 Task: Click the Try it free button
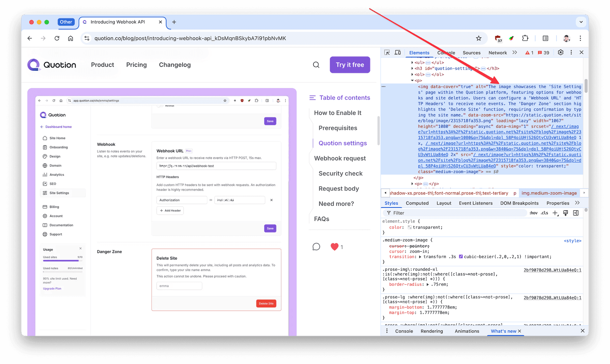click(x=350, y=65)
